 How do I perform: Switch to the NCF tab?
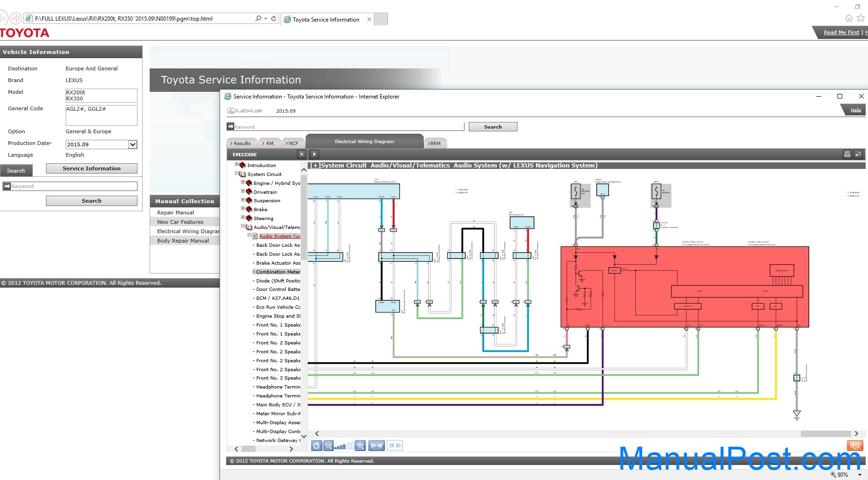point(293,144)
